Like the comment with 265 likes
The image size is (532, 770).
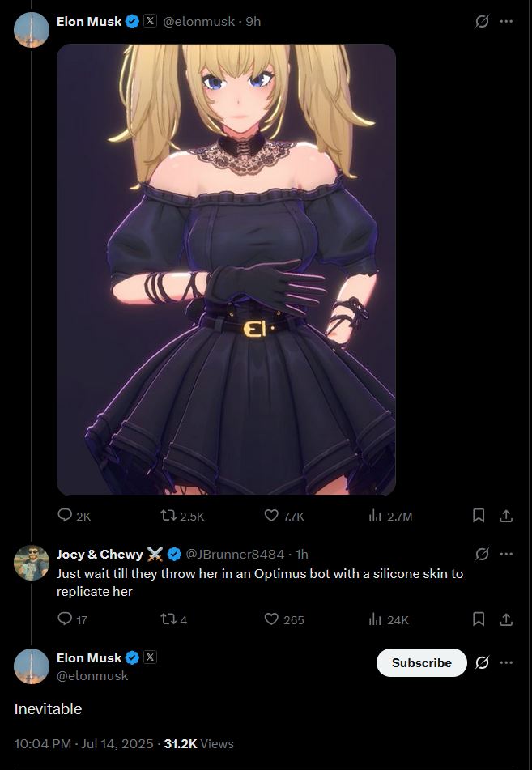coord(284,619)
